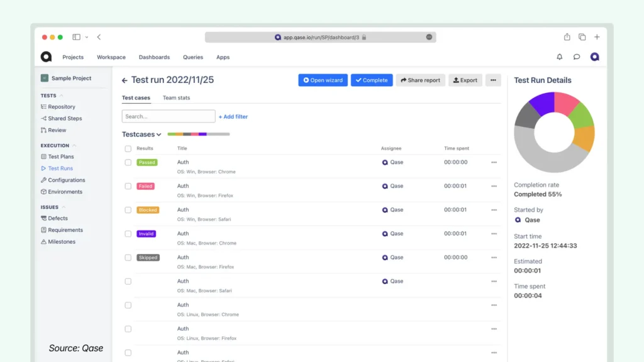Open a new browser tab with plus

pyautogui.click(x=597, y=37)
